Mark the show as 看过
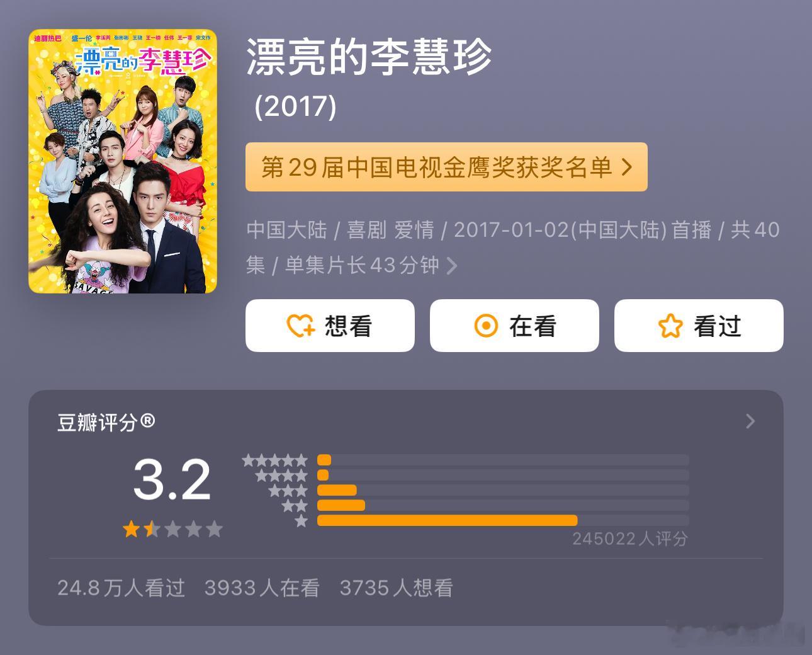This screenshot has width=812, height=655. point(699,326)
